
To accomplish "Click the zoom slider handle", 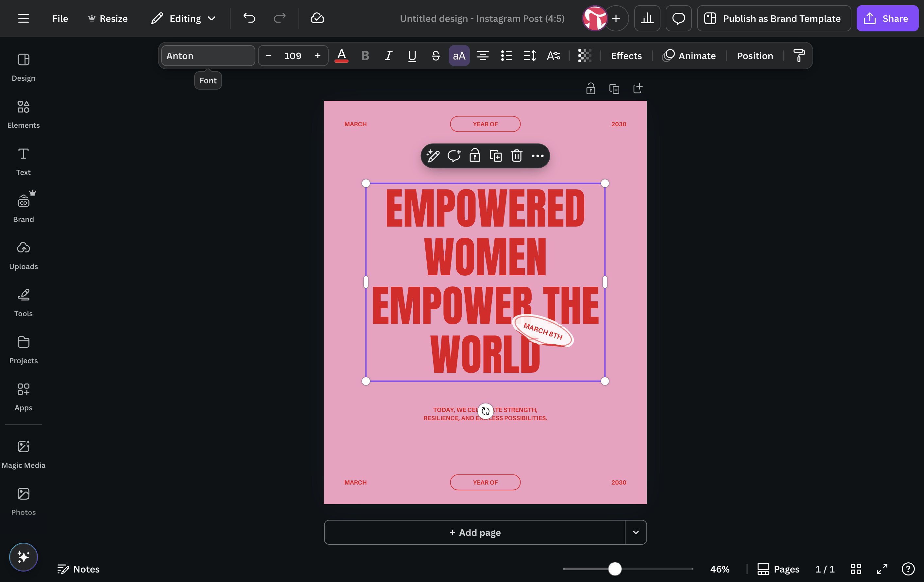I will click(615, 569).
